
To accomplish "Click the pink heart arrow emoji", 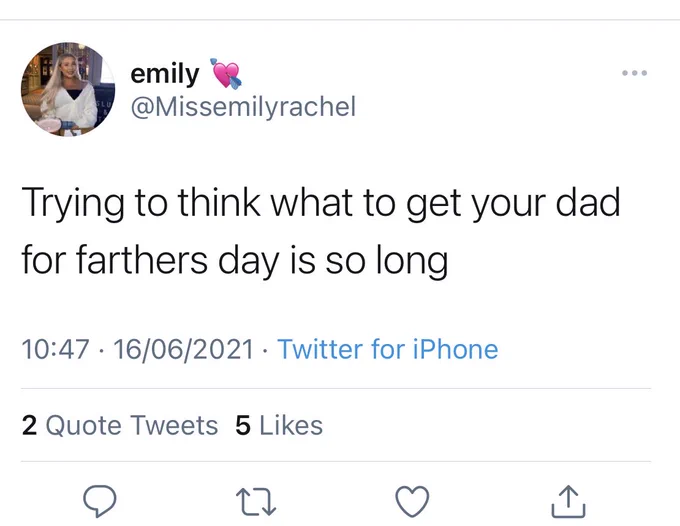I will coord(226,74).
